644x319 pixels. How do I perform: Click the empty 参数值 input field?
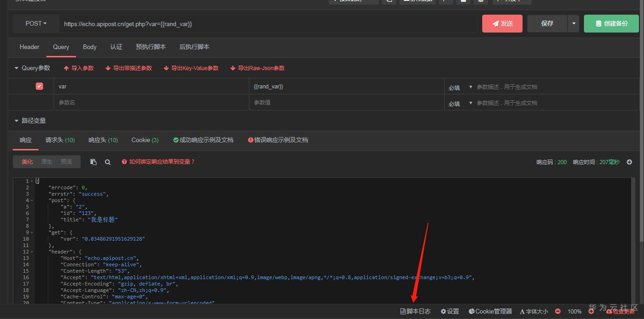click(347, 102)
